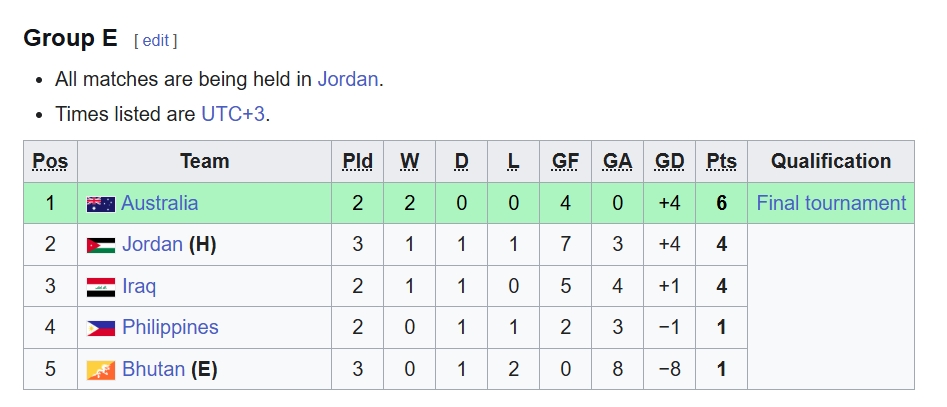The height and width of the screenshot is (407, 947).
Task: Click the Pld column header abbreviation
Action: coord(357,161)
